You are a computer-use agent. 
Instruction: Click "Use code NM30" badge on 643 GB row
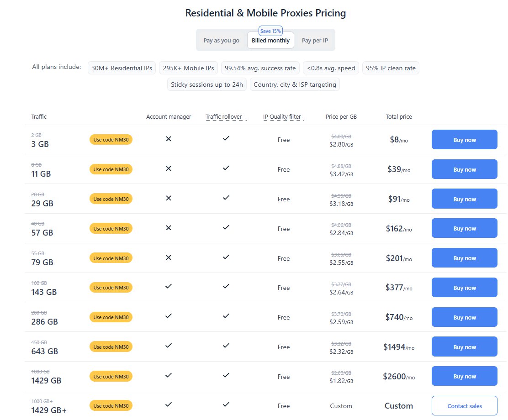(111, 346)
